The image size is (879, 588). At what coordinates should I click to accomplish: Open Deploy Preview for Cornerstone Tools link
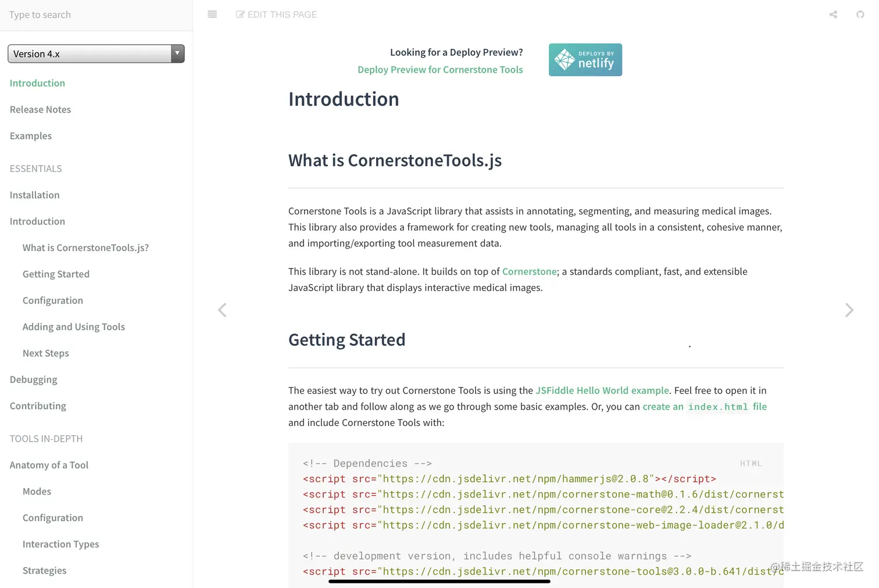[440, 70]
